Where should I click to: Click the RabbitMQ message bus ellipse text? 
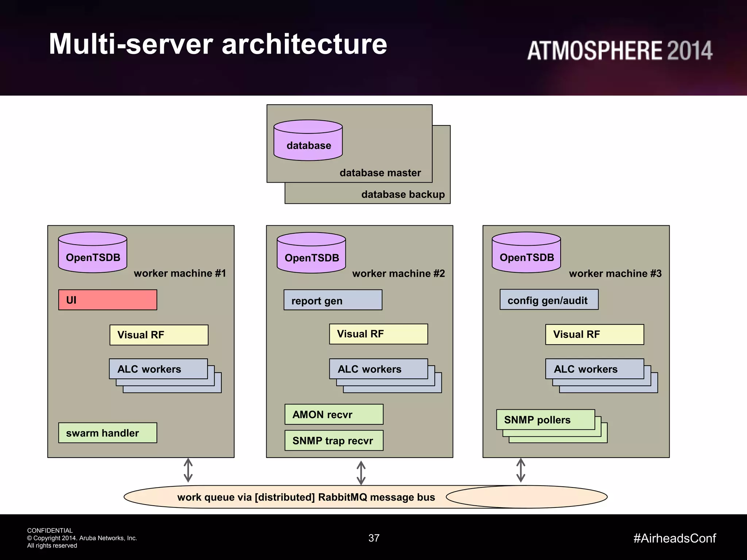pos(306,497)
